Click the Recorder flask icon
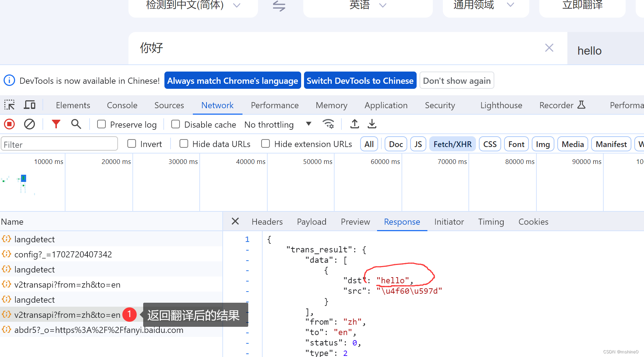The height and width of the screenshot is (357, 644). pyautogui.click(x=581, y=105)
